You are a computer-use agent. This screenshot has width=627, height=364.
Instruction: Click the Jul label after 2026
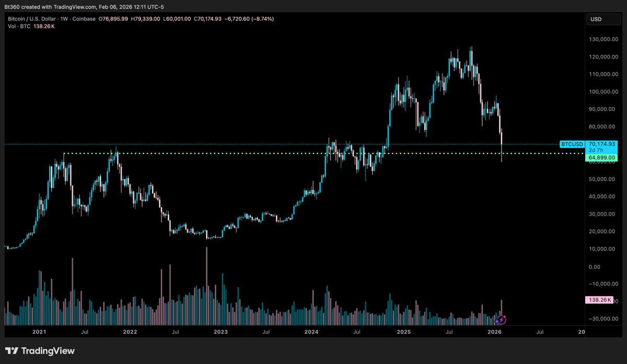click(540, 332)
